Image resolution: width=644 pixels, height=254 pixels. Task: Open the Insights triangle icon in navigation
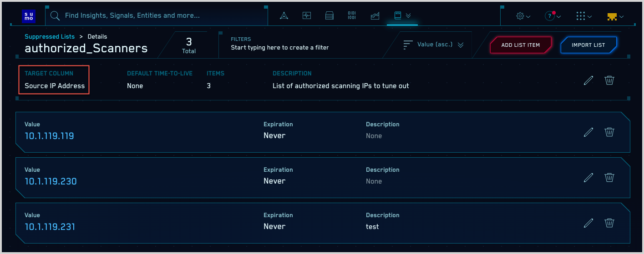click(x=284, y=16)
